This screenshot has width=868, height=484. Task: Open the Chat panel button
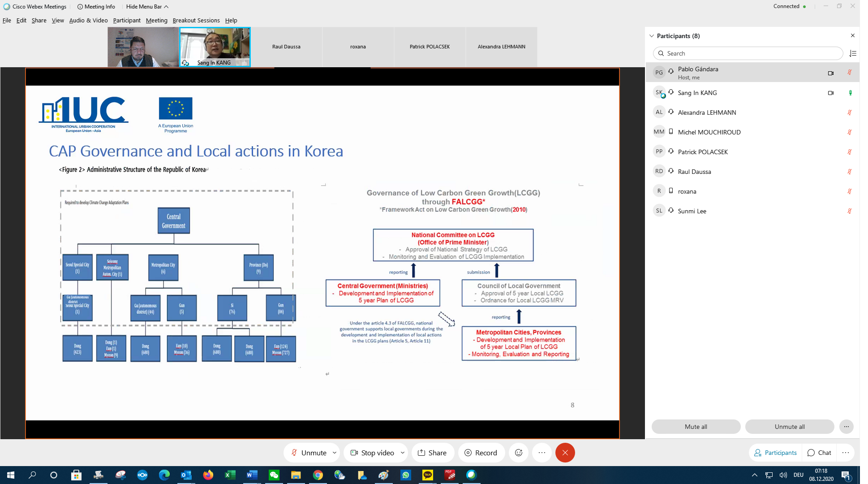coord(819,453)
